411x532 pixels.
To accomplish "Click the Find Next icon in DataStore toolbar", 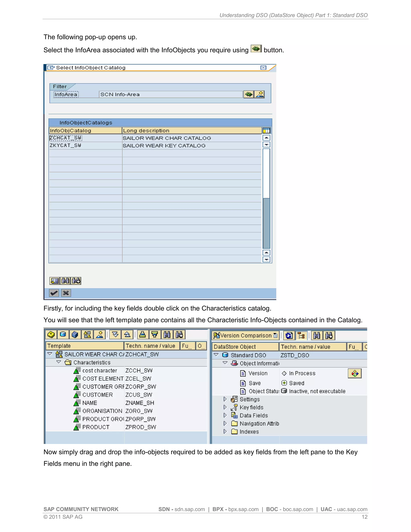I will [329, 335].
